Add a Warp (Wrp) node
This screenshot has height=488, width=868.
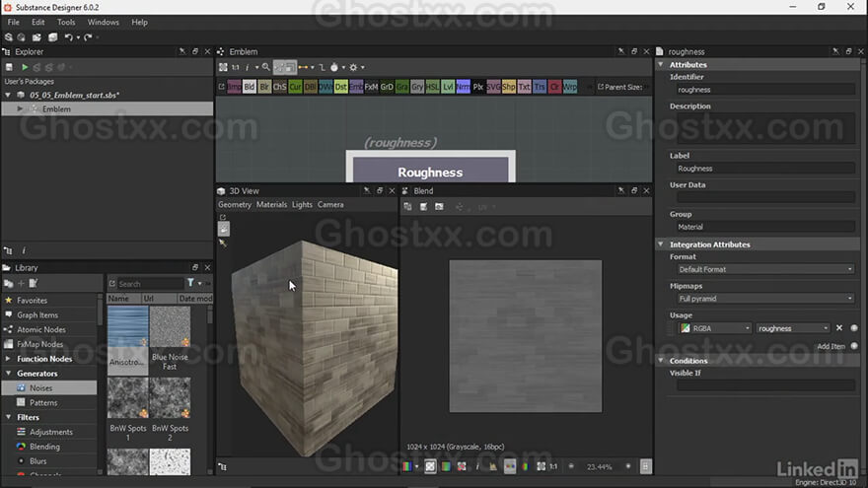coord(570,87)
